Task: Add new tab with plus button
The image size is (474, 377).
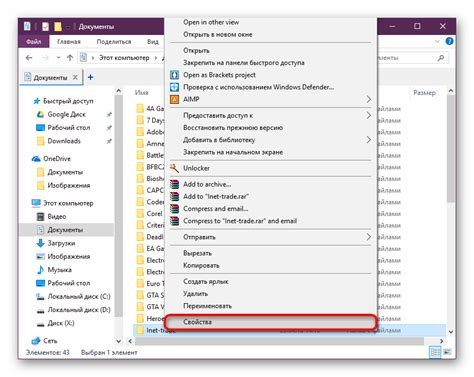Action: pos(90,77)
